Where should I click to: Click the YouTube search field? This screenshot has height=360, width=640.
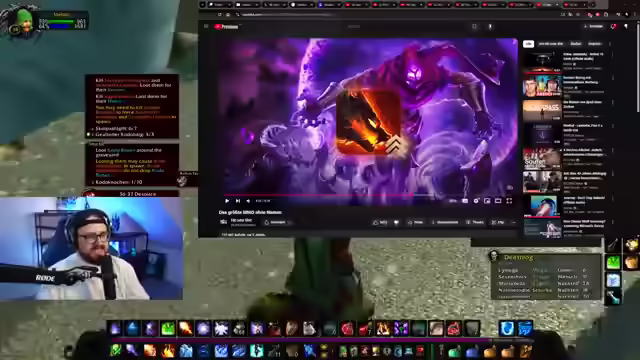(404, 27)
